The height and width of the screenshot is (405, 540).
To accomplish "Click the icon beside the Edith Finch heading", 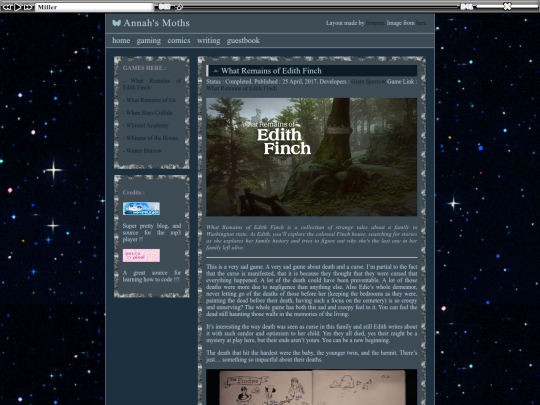I will 216,71.
